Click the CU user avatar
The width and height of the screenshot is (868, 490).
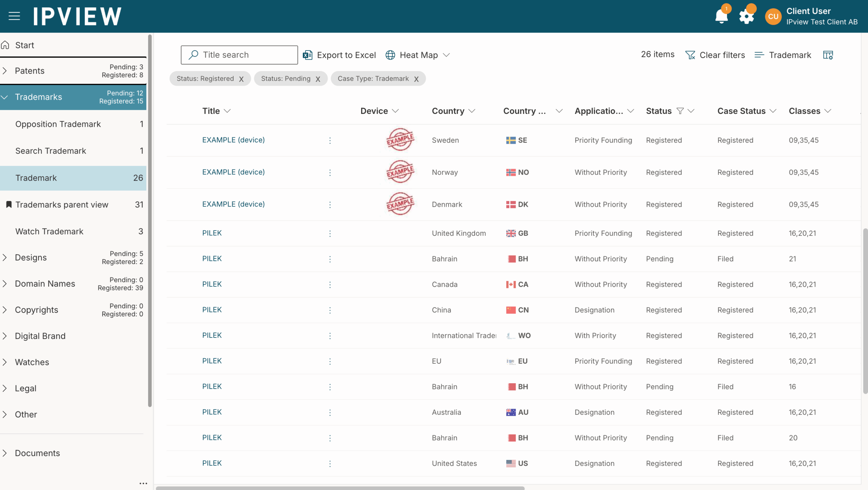pos(773,16)
